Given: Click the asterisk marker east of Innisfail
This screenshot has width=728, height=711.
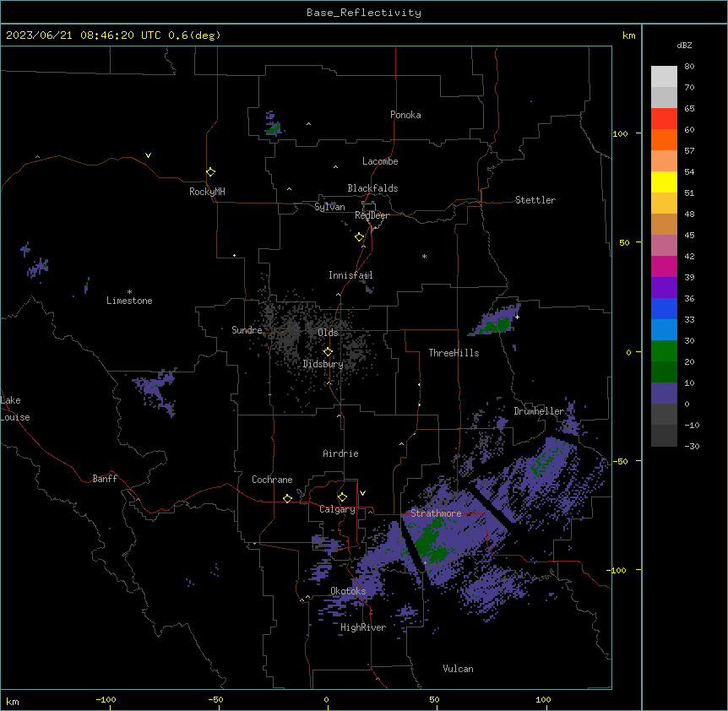Looking at the screenshot, I should pyautogui.click(x=424, y=256).
